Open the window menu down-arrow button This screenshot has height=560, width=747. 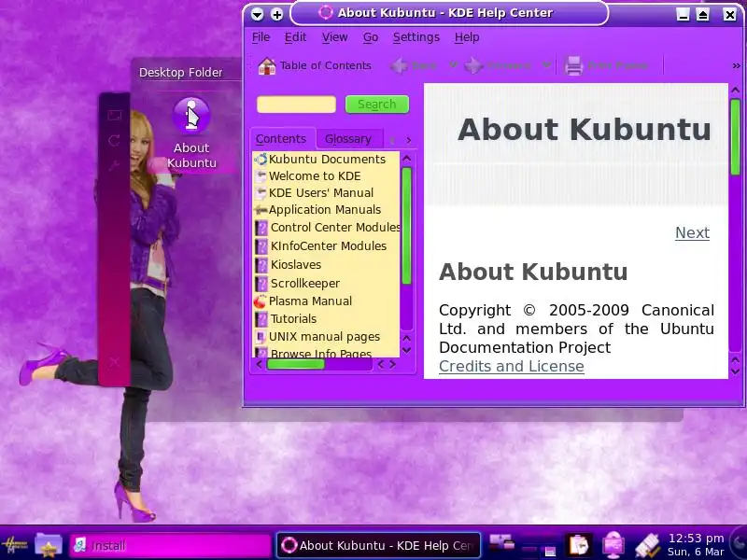[258, 14]
